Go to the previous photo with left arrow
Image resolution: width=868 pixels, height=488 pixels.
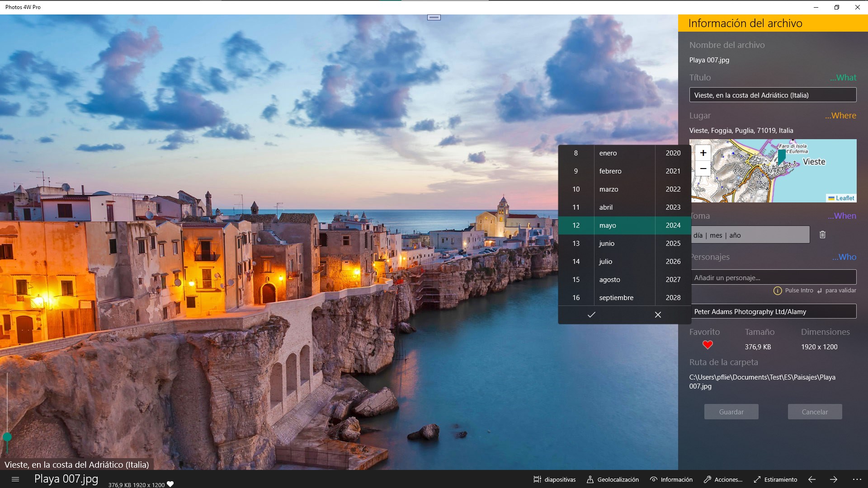812,479
